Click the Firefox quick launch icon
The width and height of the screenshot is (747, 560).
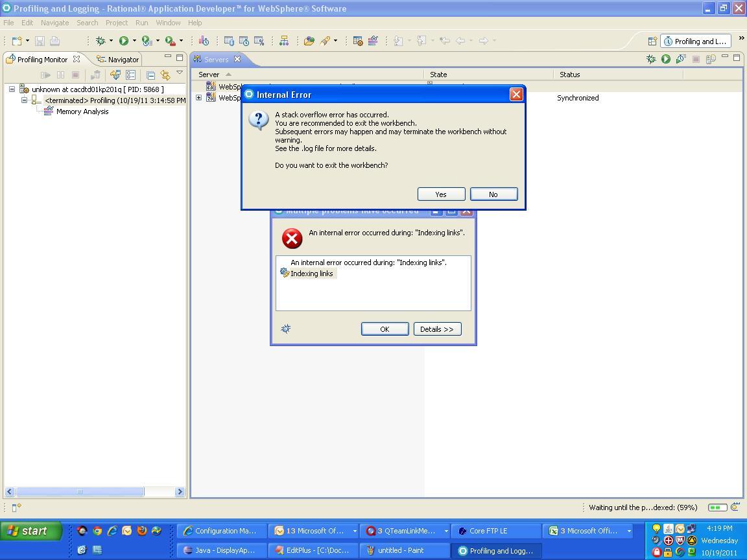(x=141, y=530)
